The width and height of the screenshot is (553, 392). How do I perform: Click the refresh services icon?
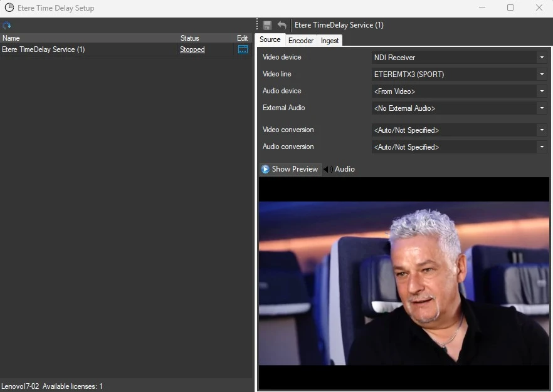coord(7,26)
